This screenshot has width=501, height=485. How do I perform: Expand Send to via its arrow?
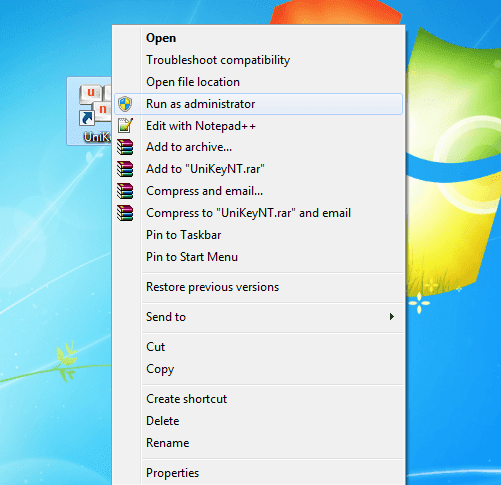392,317
